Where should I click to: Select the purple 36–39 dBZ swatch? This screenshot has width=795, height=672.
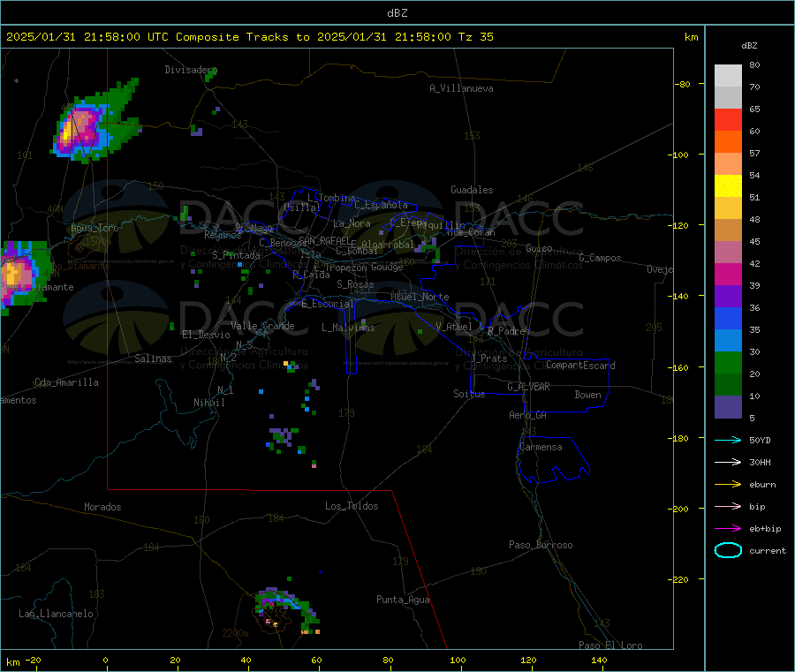click(x=728, y=297)
